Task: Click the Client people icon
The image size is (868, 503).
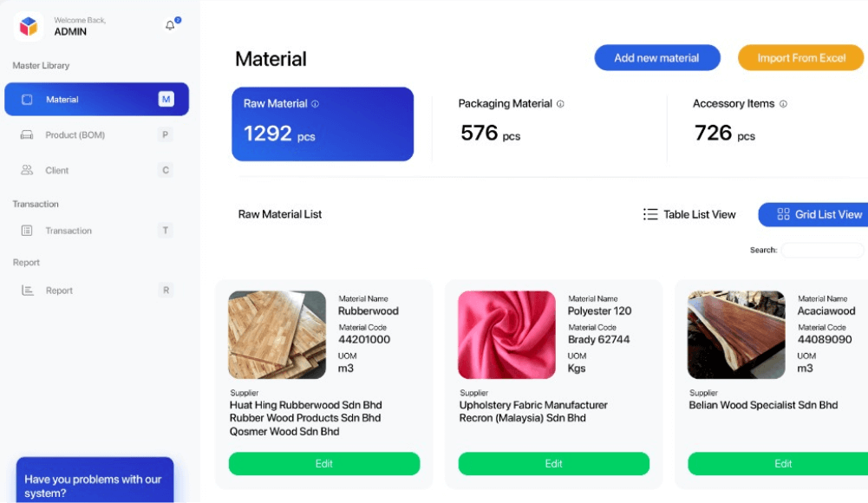Action: point(27,171)
